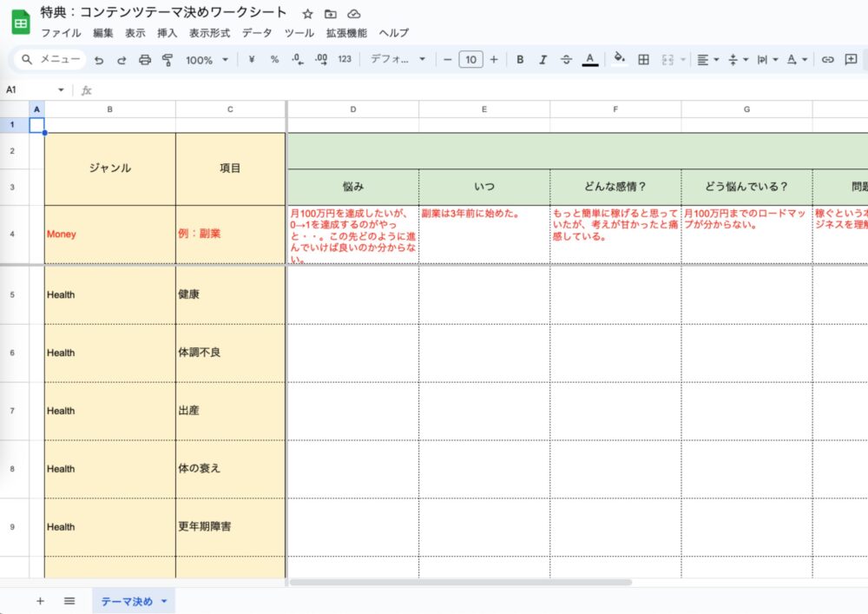
Task: Open the borders tool
Action: tap(643, 60)
